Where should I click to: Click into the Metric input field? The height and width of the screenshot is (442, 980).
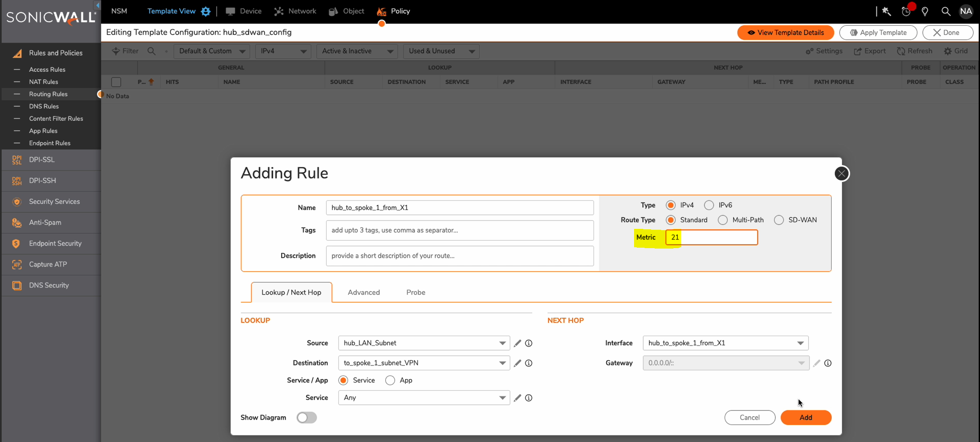[x=711, y=237]
